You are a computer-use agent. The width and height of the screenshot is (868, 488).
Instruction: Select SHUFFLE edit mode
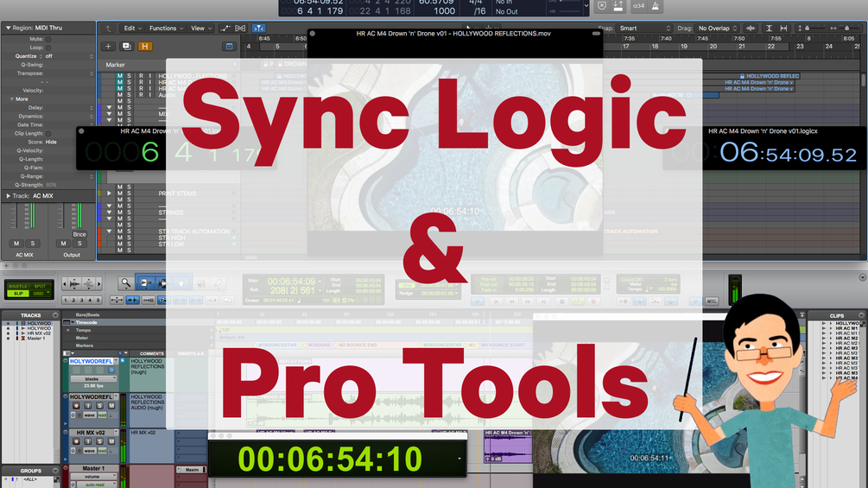(x=18, y=287)
